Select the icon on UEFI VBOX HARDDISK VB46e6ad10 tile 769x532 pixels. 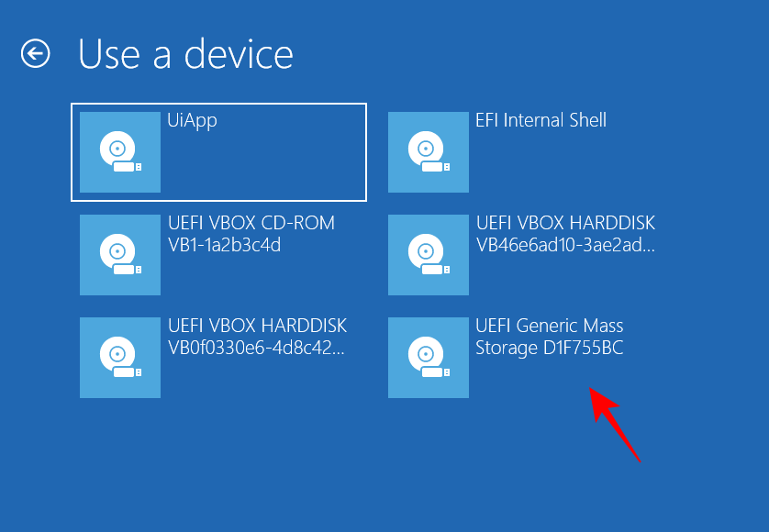pos(429,255)
